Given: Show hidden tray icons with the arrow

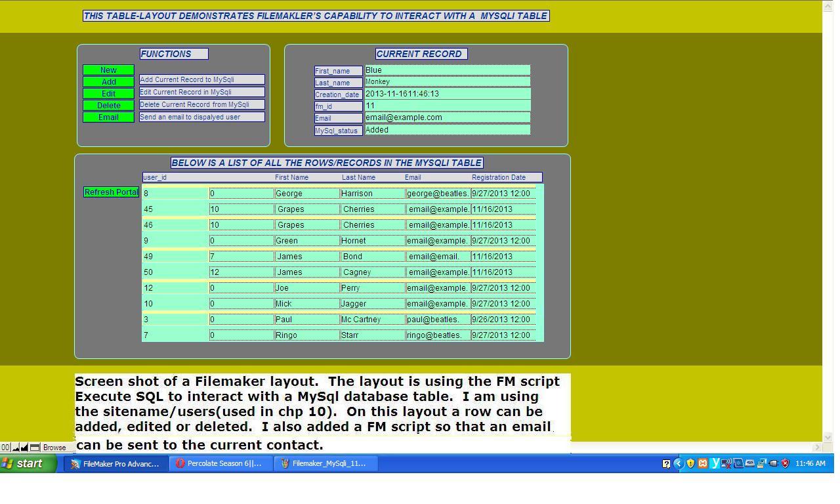Looking at the screenshot, I should point(679,463).
